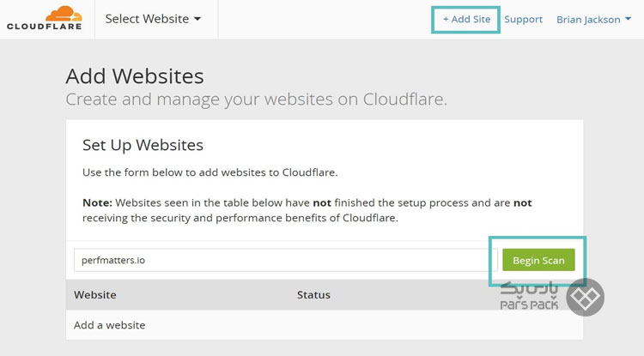The height and width of the screenshot is (356, 644).
Task: Click the Add Websites page heading
Action: [x=135, y=75]
